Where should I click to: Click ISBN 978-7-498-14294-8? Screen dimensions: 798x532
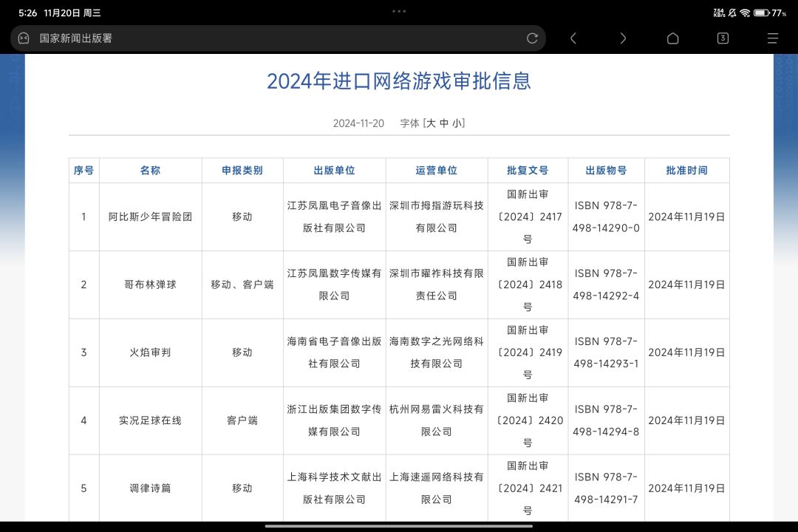point(606,420)
